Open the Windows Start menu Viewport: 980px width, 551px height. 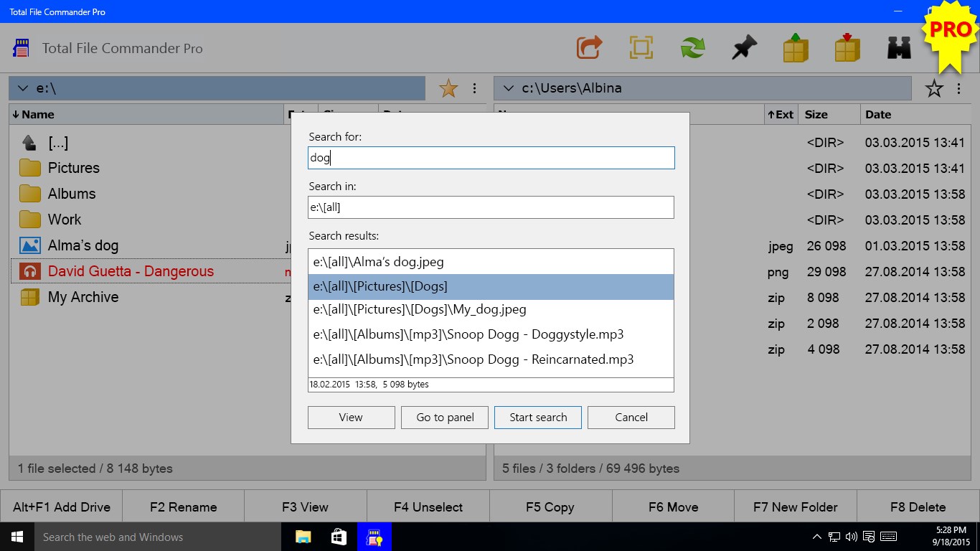point(17,537)
